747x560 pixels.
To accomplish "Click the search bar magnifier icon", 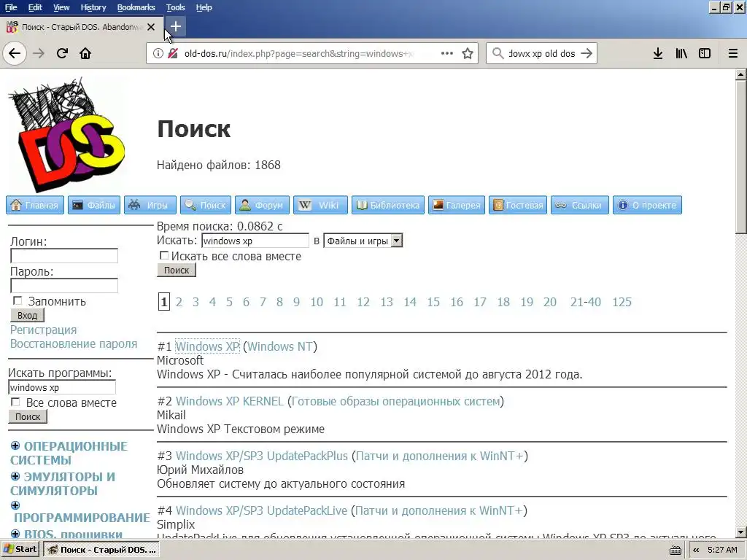I will tap(498, 53).
